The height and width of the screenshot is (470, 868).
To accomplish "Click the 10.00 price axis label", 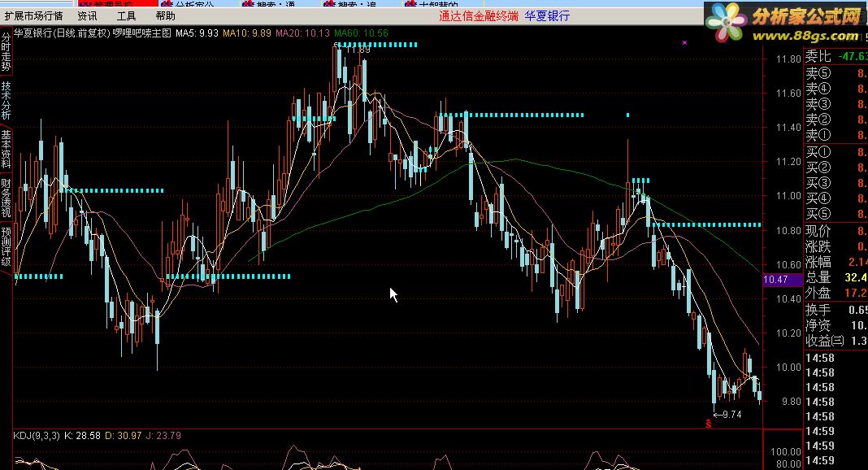I will [x=788, y=368].
